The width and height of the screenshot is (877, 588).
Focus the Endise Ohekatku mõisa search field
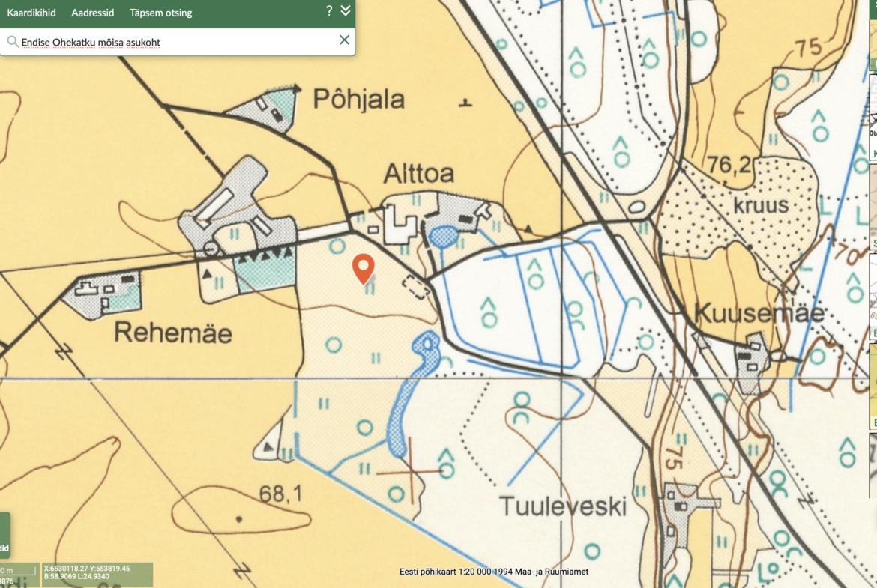pyautogui.click(x=178, y=42)
